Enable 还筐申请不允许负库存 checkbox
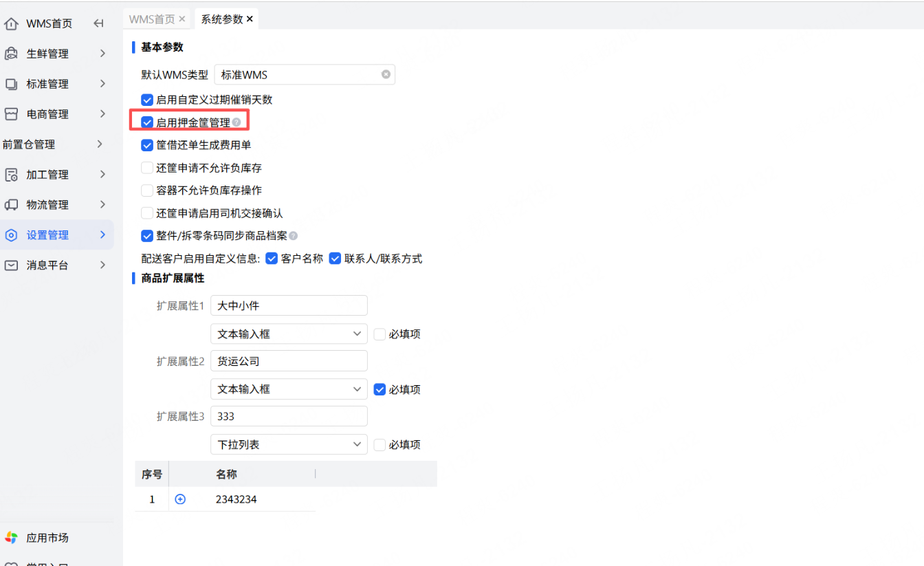 click(146, 168)
